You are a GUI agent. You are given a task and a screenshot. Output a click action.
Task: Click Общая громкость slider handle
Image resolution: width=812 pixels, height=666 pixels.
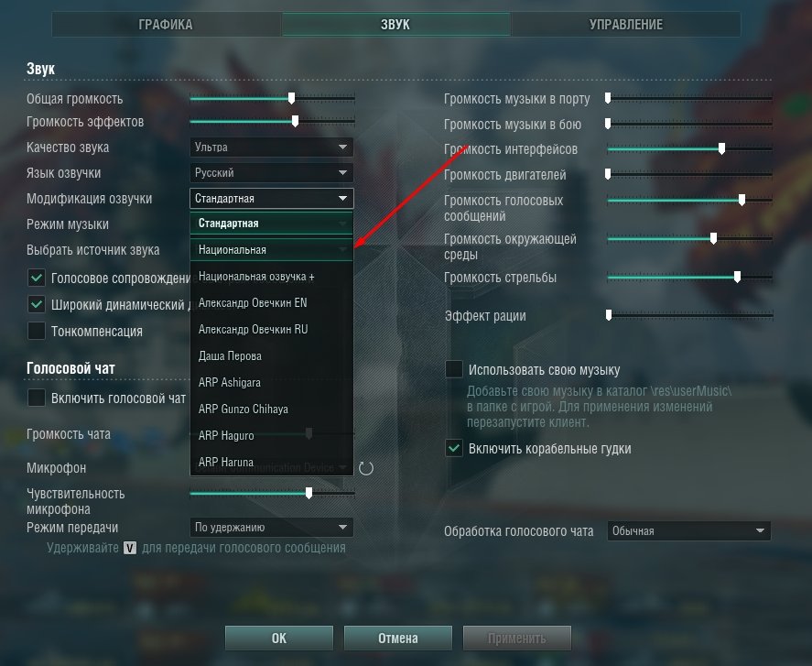point(291,98)
